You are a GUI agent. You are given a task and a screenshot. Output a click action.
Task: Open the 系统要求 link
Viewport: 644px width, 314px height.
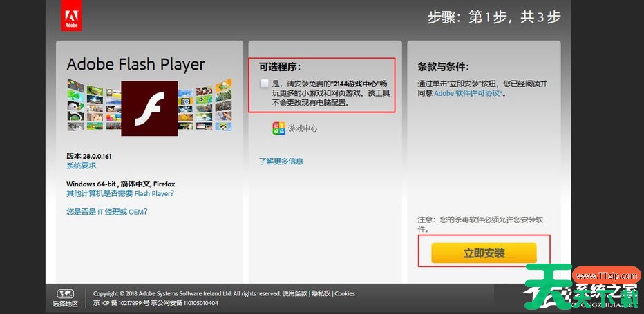click(x=82, y=166)
